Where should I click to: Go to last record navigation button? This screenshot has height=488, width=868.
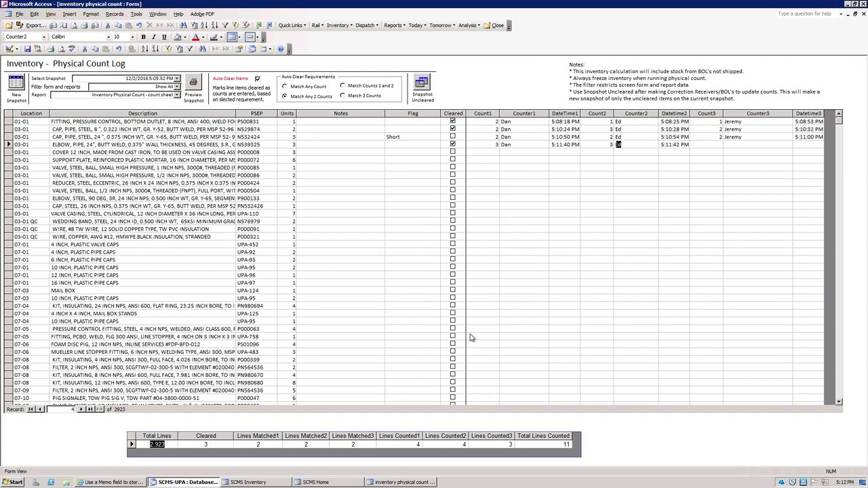click(90, 409)
